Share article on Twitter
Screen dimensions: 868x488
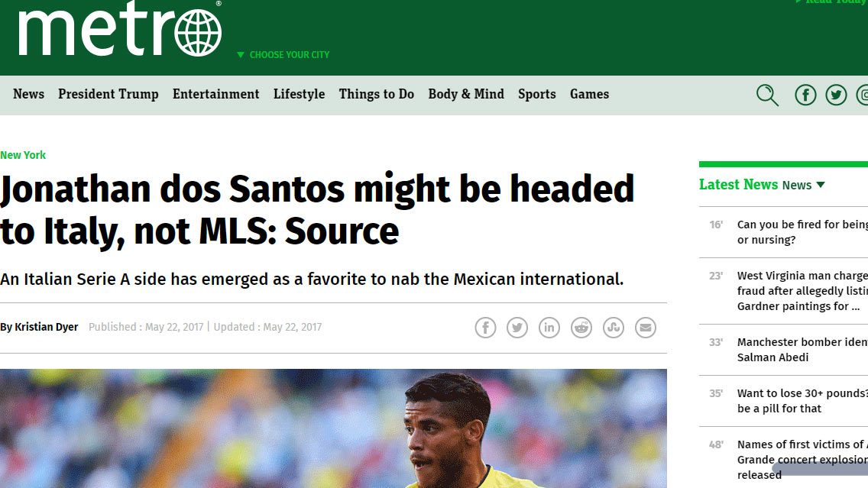tap(517, 328)
